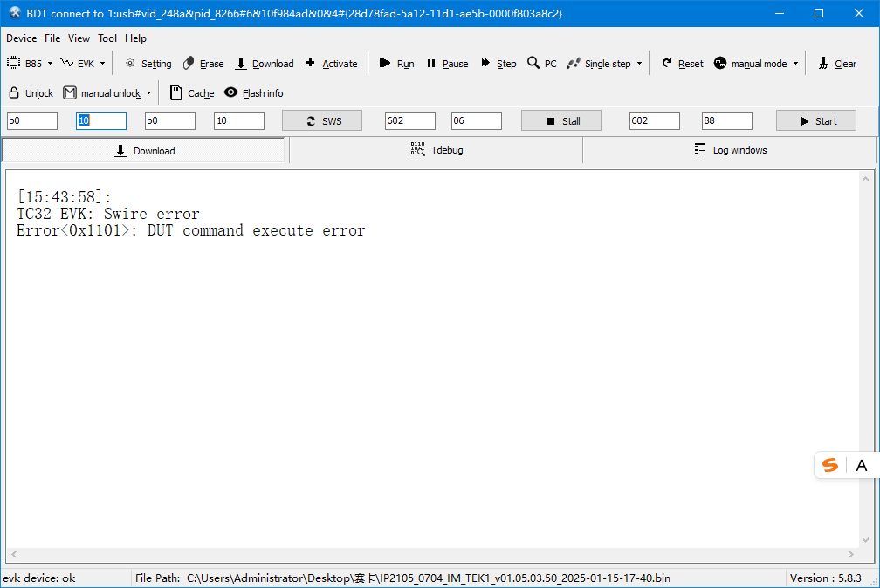Reset the device from the toolbar
880x588 pixels.
[x=683, y=64]
